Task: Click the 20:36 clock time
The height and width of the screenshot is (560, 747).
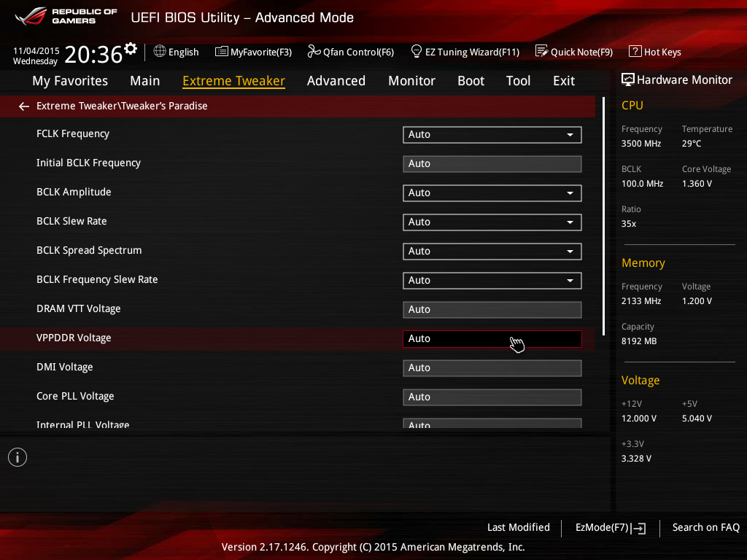Action: [93, 54]
